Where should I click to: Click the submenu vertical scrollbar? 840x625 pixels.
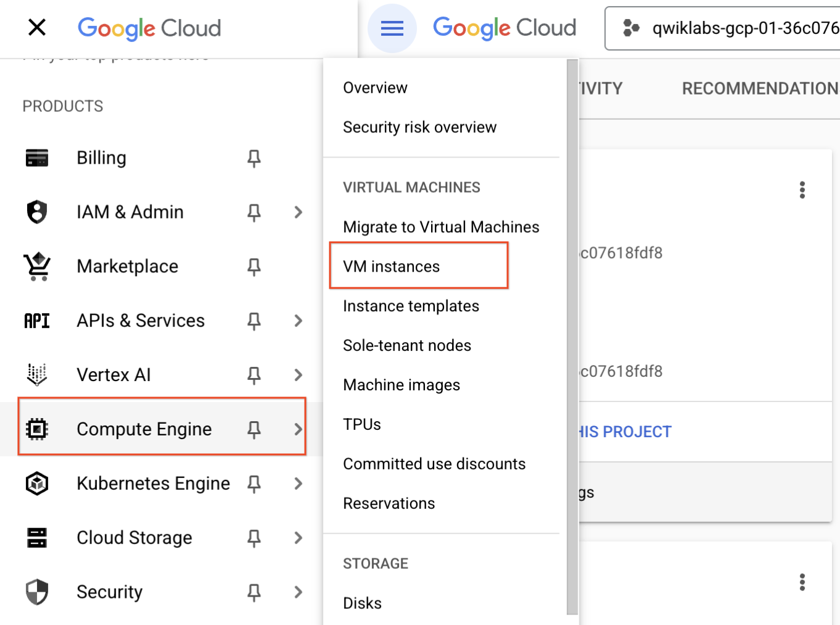coord(573,337)
